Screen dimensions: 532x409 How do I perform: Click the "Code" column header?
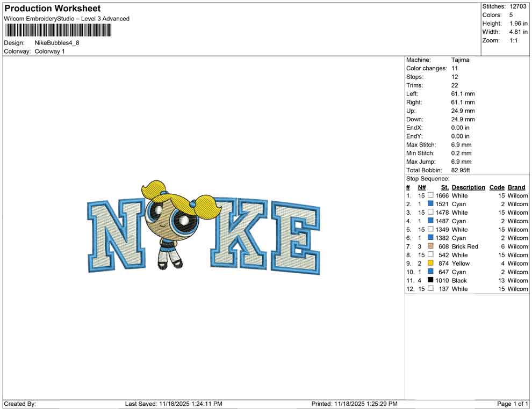tap(497, 187)
